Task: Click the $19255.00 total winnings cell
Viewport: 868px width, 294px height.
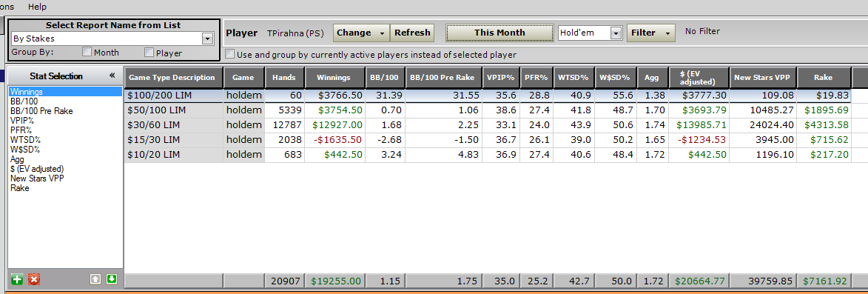Action: [x=334, y=281]
